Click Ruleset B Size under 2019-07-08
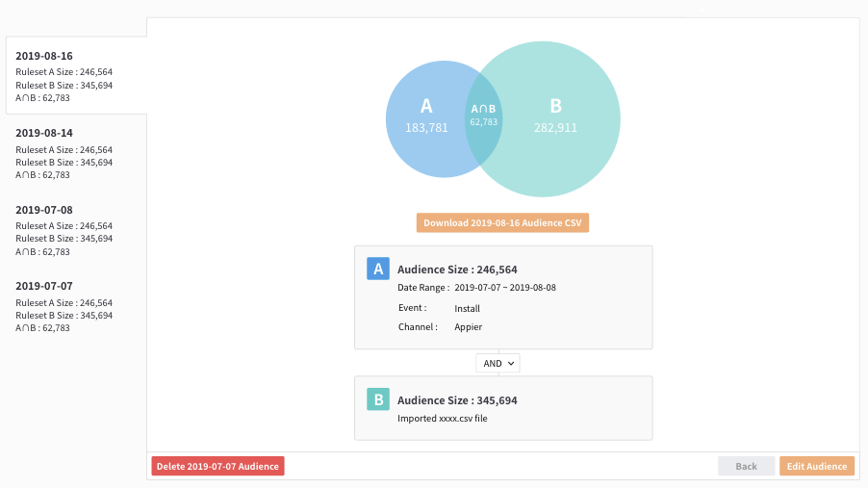 (64, 239)
